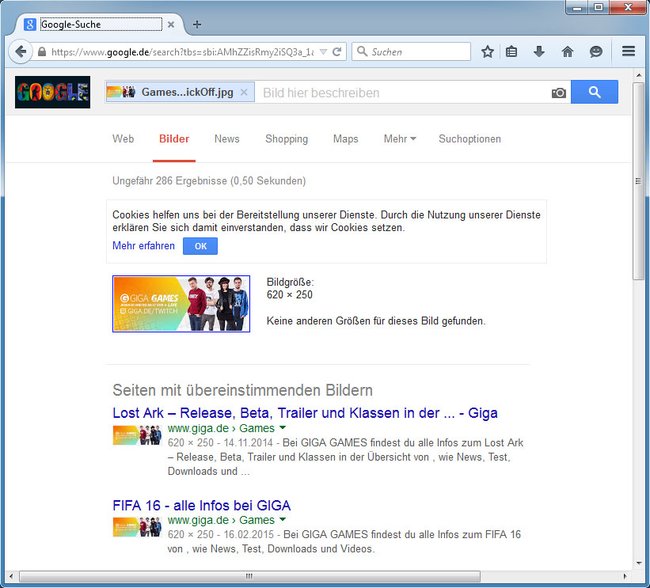The height and width of the screenshot is (588, 650).
Task: Click the vertical scrollbar down arrow
Action: 638,563
